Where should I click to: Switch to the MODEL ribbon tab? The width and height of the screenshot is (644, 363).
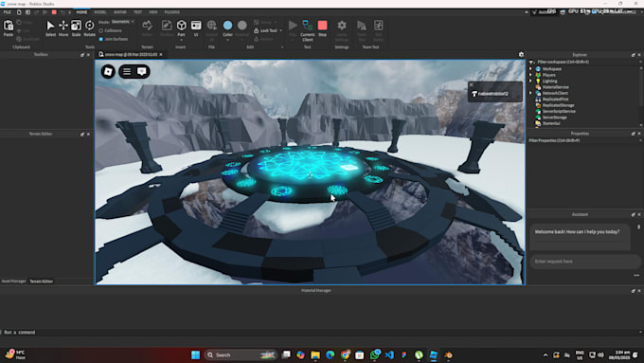(x=100, y=12)
